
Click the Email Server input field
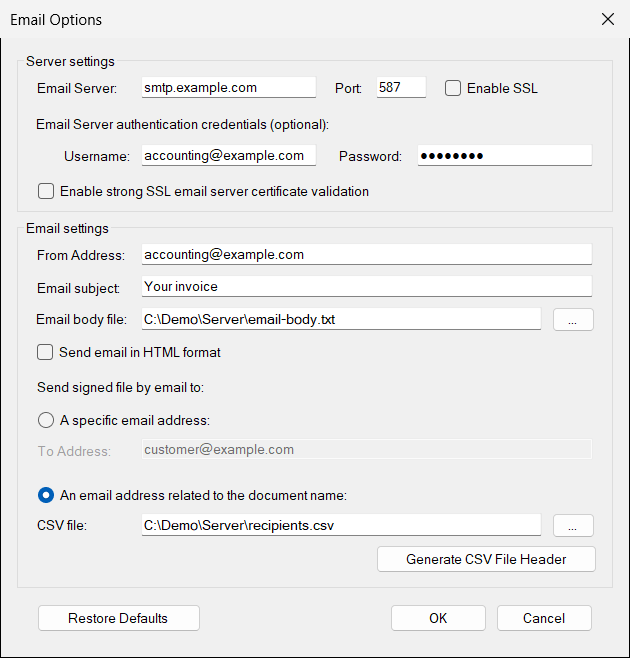click(x=229, y=87)
